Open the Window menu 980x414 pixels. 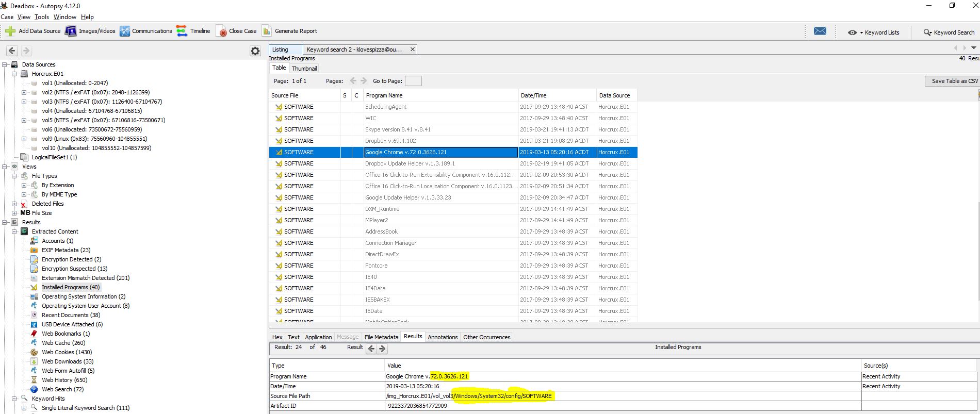(x=65, y=17)
